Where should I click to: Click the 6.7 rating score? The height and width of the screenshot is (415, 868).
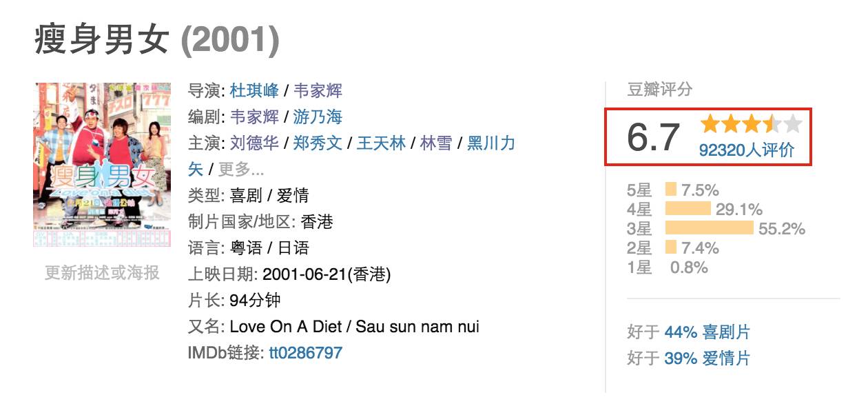(653, 137)
